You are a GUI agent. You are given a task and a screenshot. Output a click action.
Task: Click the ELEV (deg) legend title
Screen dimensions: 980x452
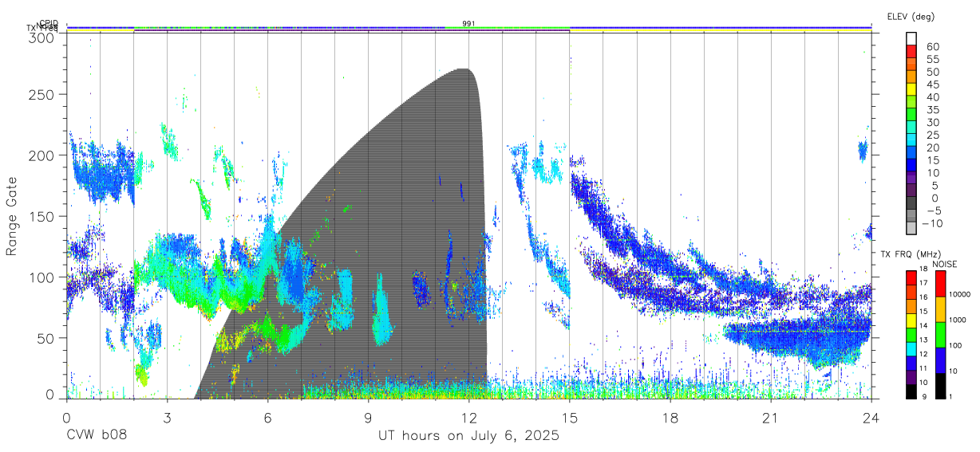[x=911, y=17]
